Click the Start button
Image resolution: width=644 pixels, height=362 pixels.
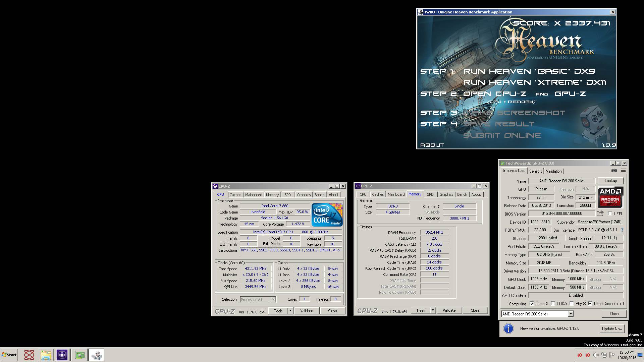pyautogui.click(x=9, y=355)
